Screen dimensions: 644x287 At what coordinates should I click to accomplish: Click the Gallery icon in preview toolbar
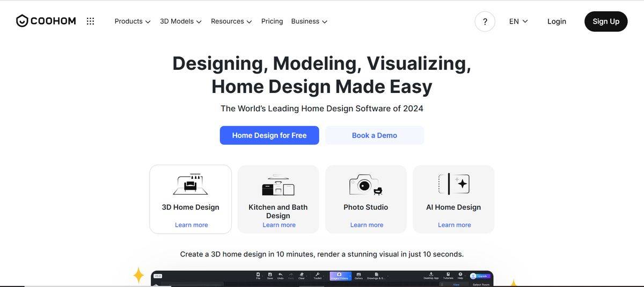(x=358, y=275)
